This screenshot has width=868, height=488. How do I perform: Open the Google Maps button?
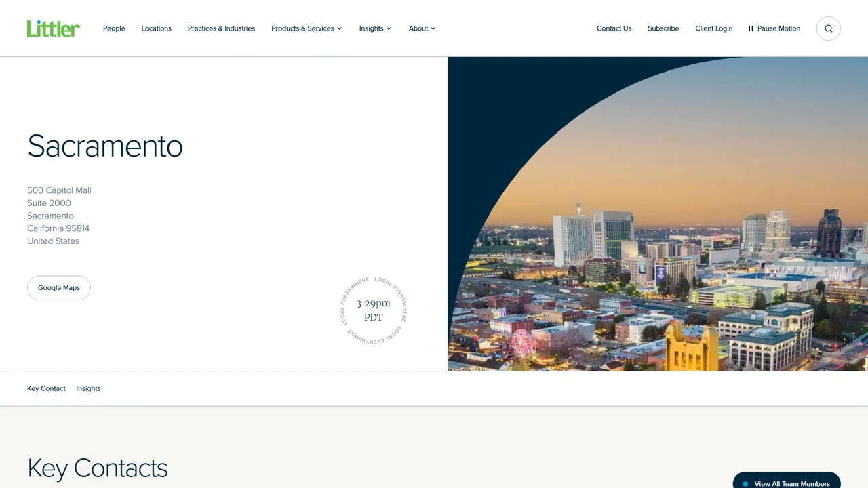59,288
